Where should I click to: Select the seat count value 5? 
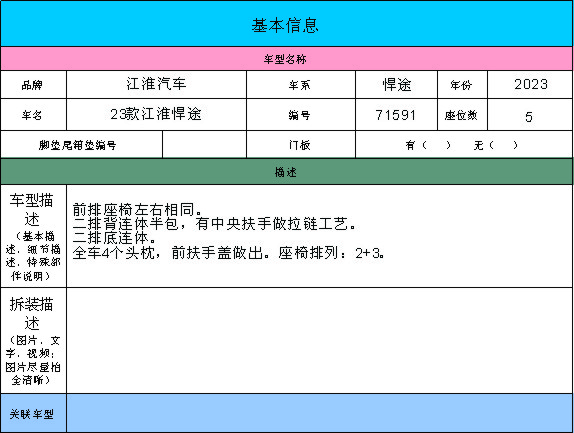click(x=530, y=115)
